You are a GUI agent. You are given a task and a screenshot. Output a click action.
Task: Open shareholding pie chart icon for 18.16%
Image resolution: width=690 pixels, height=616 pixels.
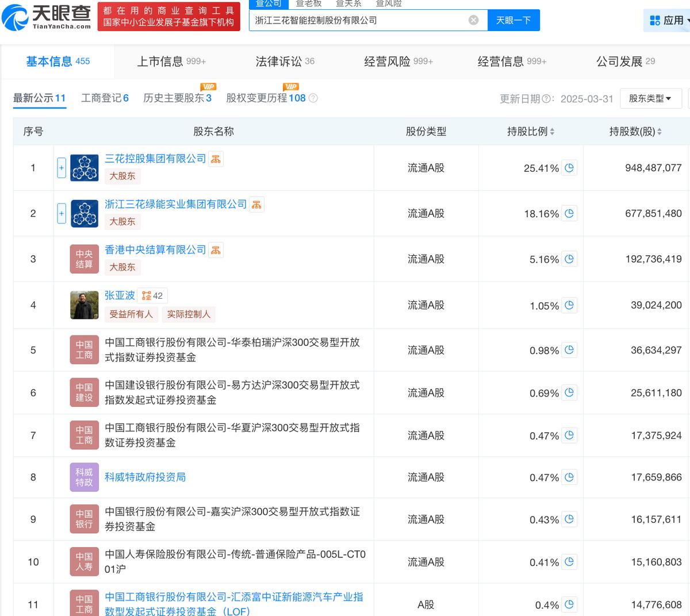point(569,213)
